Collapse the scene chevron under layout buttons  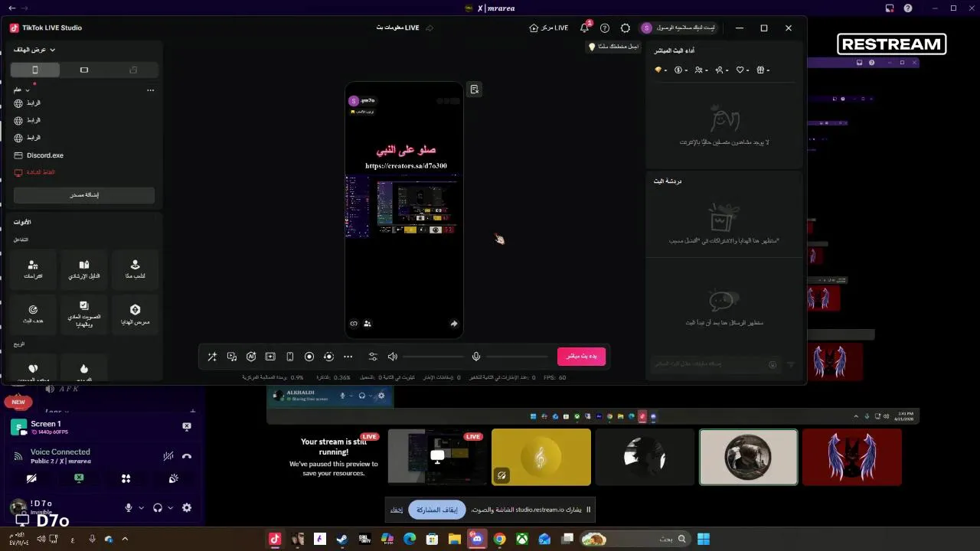(26, 90)
